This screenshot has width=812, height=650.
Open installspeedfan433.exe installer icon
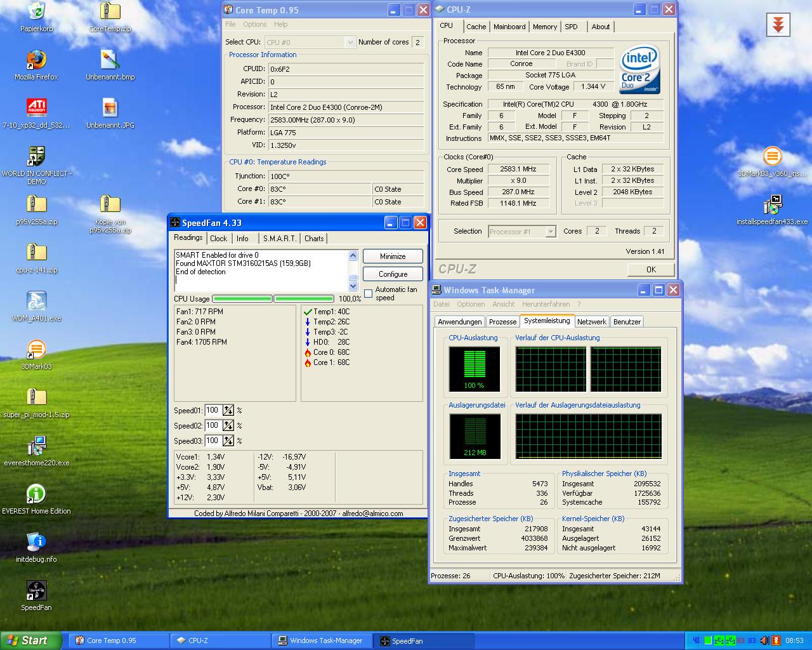pyautogui.click(x=772, y=206)
